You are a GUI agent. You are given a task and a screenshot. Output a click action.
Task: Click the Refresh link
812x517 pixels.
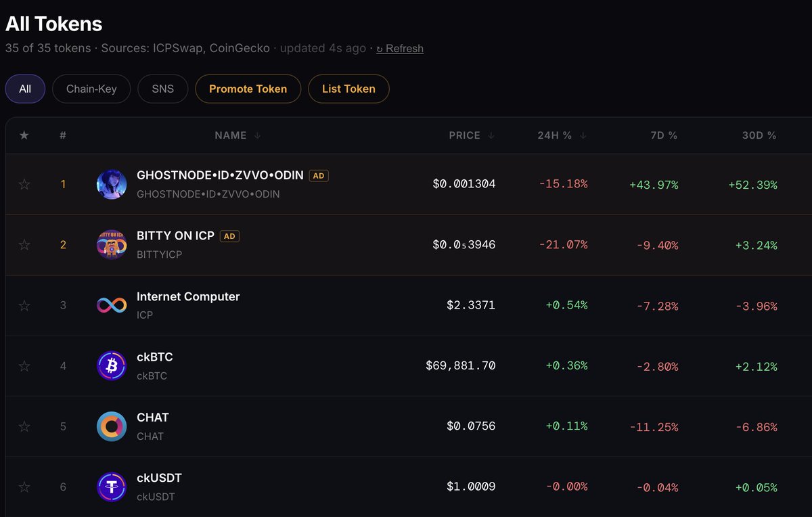[x=400, y=48]
